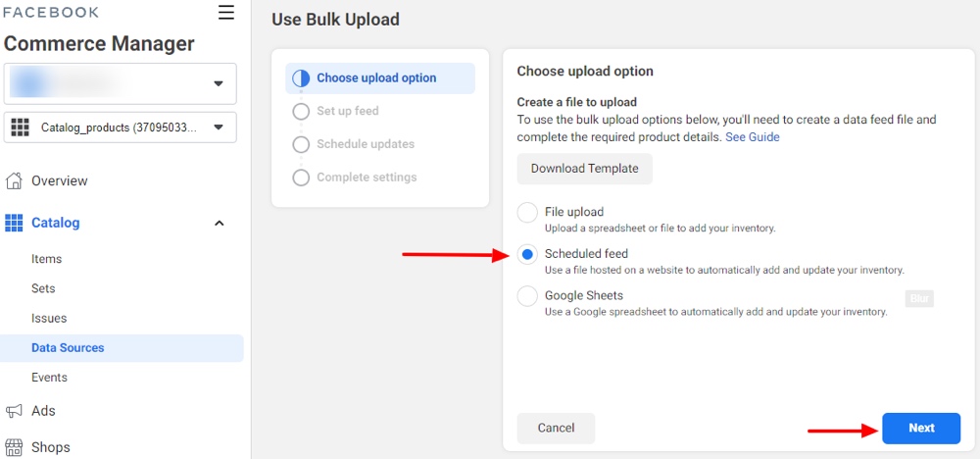Open the Catalog_products dropdown arrow

pyautogui.click(x=219, y=127)
